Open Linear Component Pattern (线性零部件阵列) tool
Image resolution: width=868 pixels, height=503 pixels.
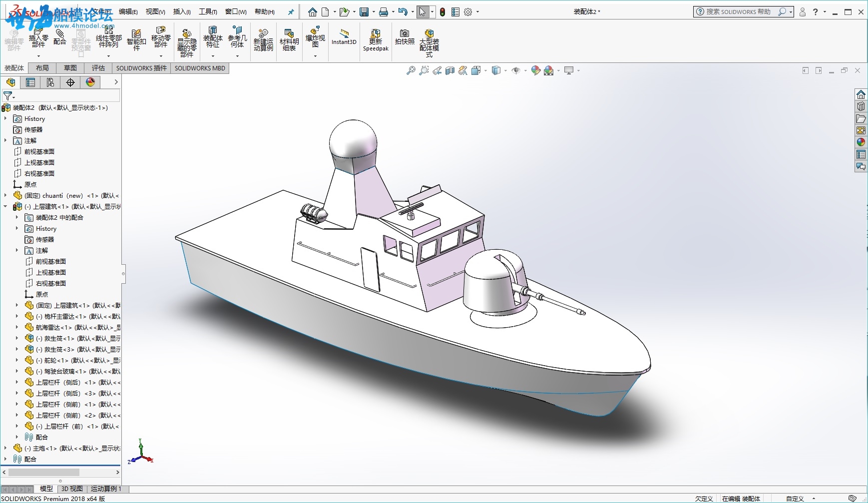[x=108, y=39]
